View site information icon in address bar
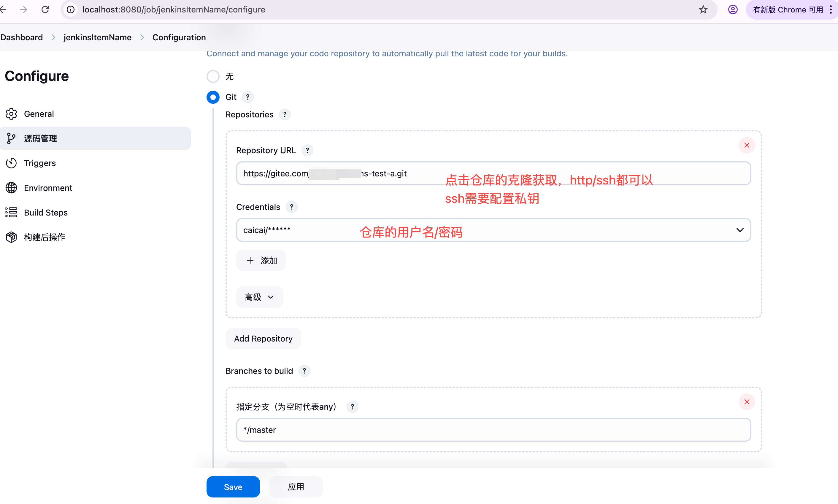838x504 pixels. (x=70, y=9)
